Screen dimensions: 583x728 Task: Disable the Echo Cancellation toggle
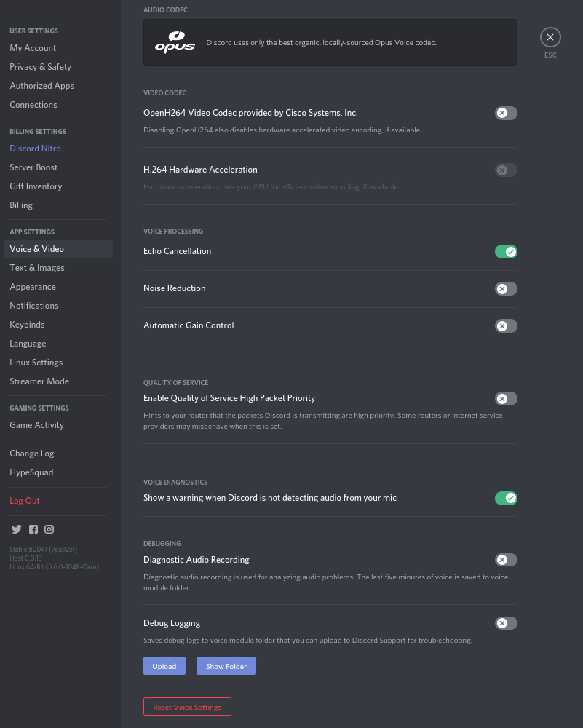506,252
